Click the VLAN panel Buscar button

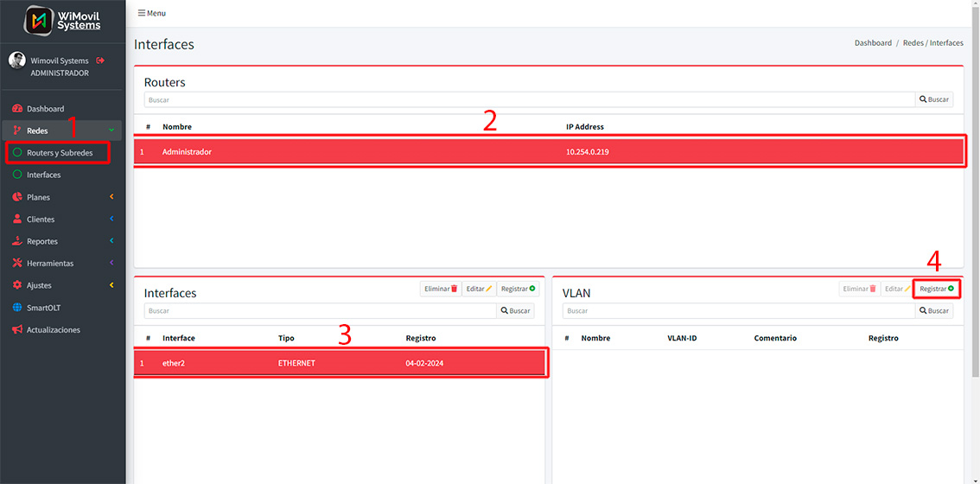click(x=934, y=311)
